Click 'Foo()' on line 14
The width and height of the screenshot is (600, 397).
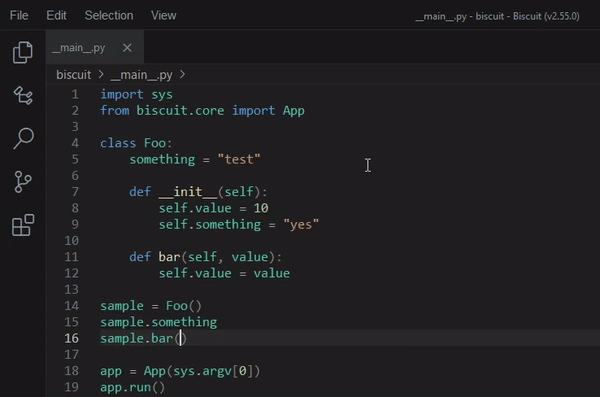[x=183, y=306]
